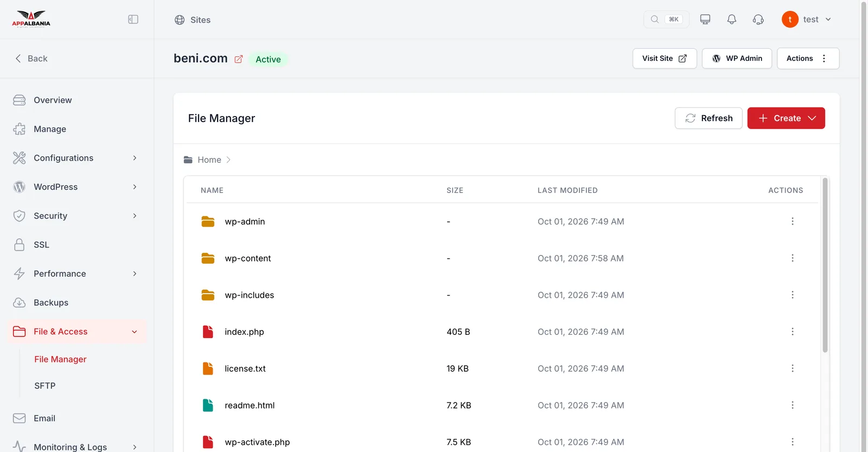Screen dimensions: 868x452
Task: Click the file list vertical scrollbar
Action: (825, 265)
